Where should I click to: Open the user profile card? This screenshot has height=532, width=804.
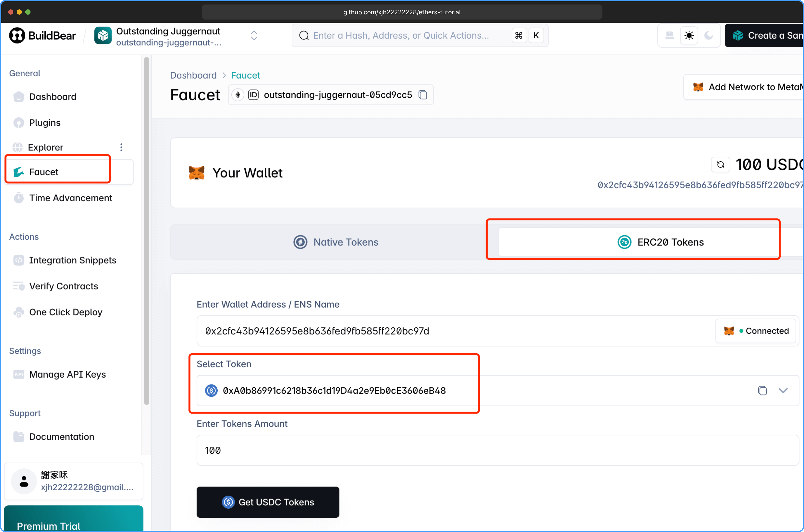pos(74,481)
